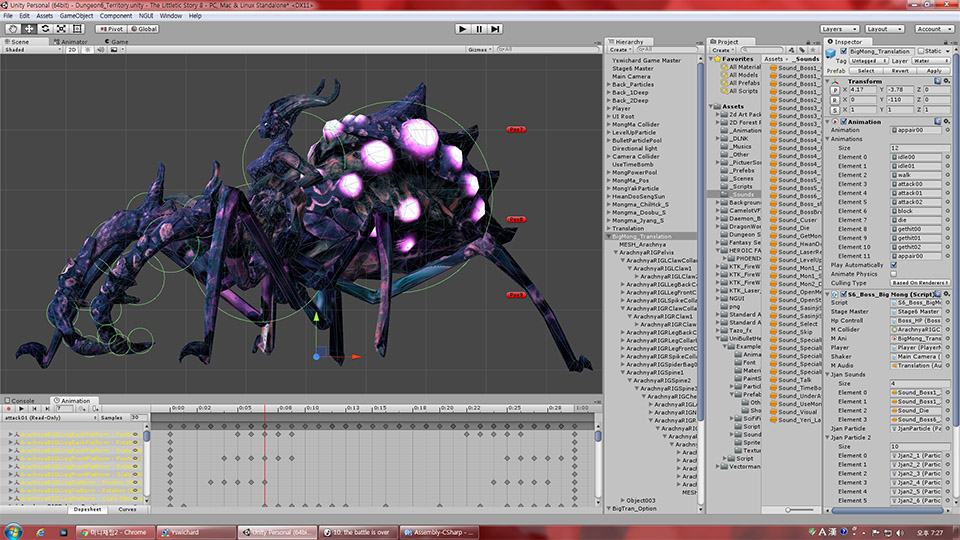
Task: Toggle Global handle rotation
Action: (144, 29)
